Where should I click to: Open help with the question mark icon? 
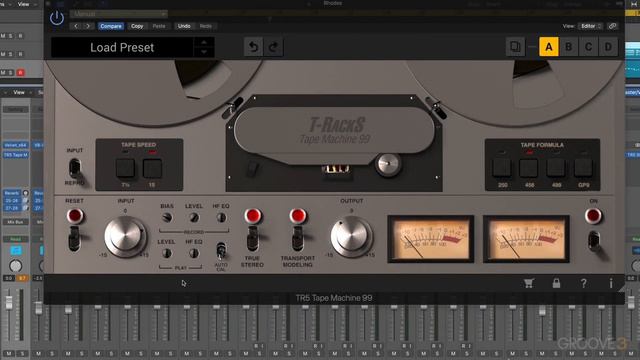[x=584, y=283]
